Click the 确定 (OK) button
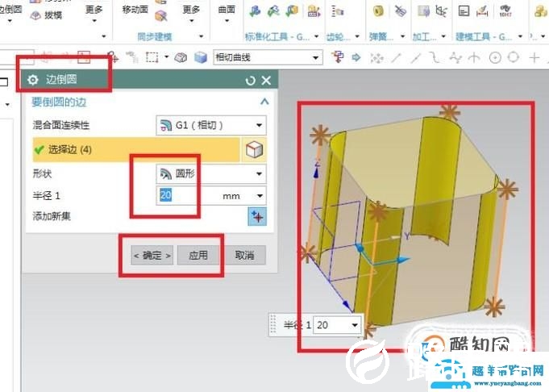Screen dimensions: 549x392 click(152, 255)
